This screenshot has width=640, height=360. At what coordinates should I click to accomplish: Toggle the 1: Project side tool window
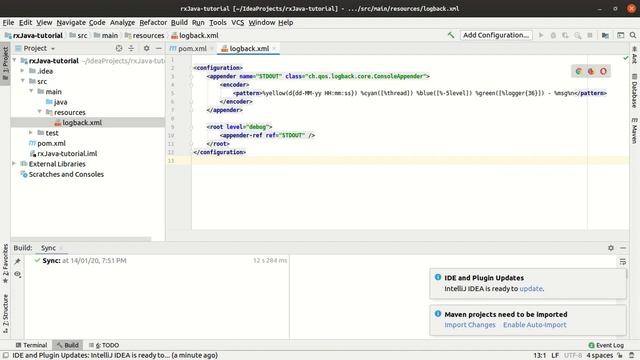click(5, 63)
